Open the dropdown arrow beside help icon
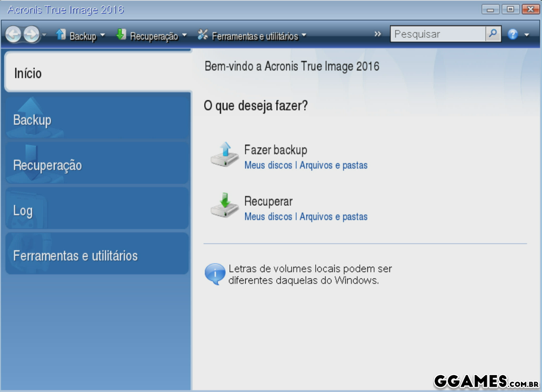This screenshot has height=392, width=542. (x=527, y=35)
